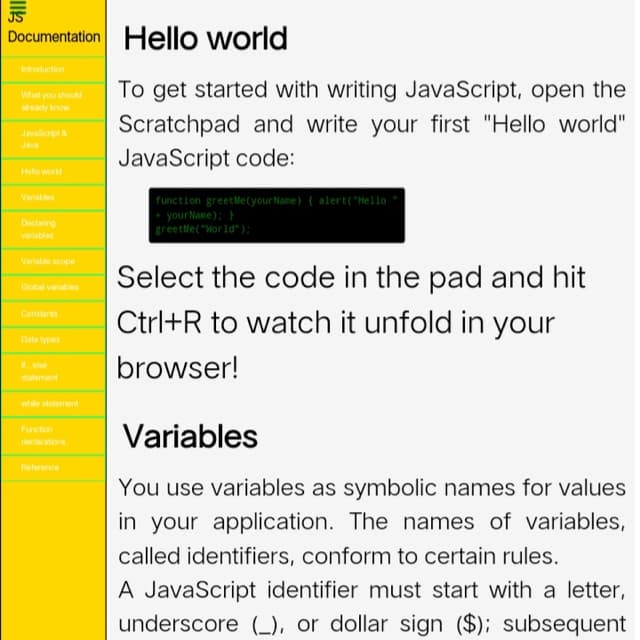The height and width of the screenshot is (640, 640).
Task: Open 'Global variables' nav link
Action: click(53, 287)
